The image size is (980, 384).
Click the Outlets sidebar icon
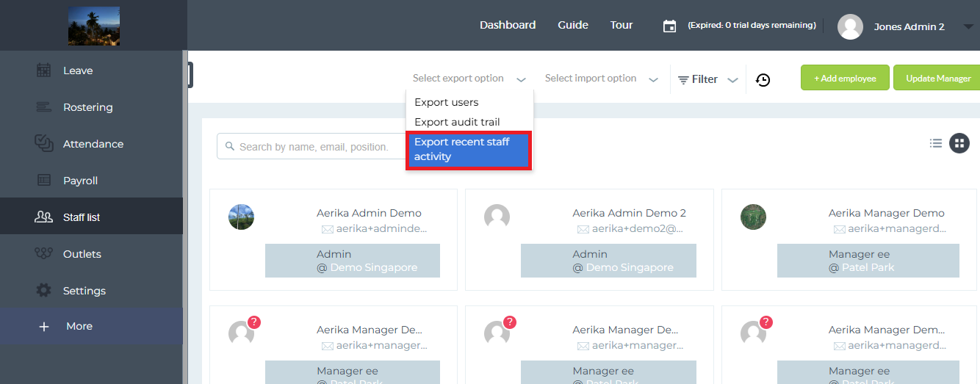point(44,254)
